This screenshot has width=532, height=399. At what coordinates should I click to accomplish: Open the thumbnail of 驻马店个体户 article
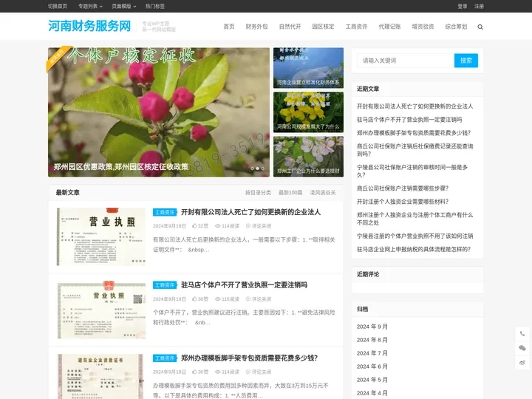tap(101, 310)
